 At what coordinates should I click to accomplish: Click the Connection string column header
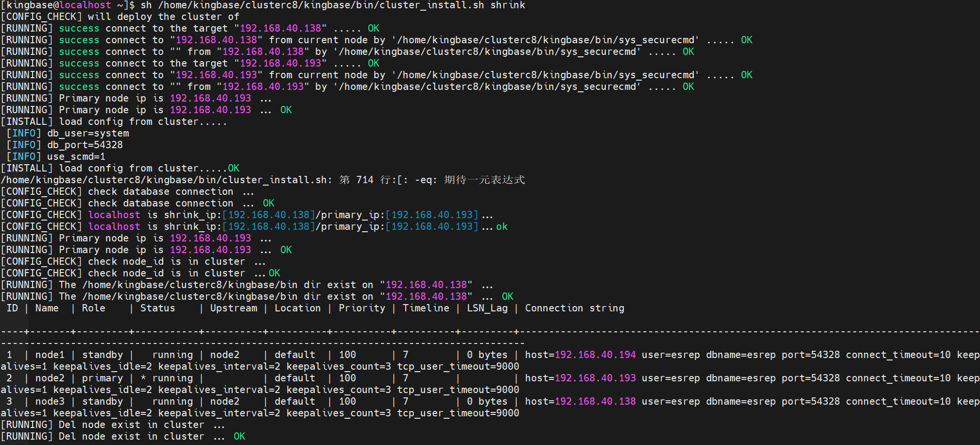(x=574, y=308)
